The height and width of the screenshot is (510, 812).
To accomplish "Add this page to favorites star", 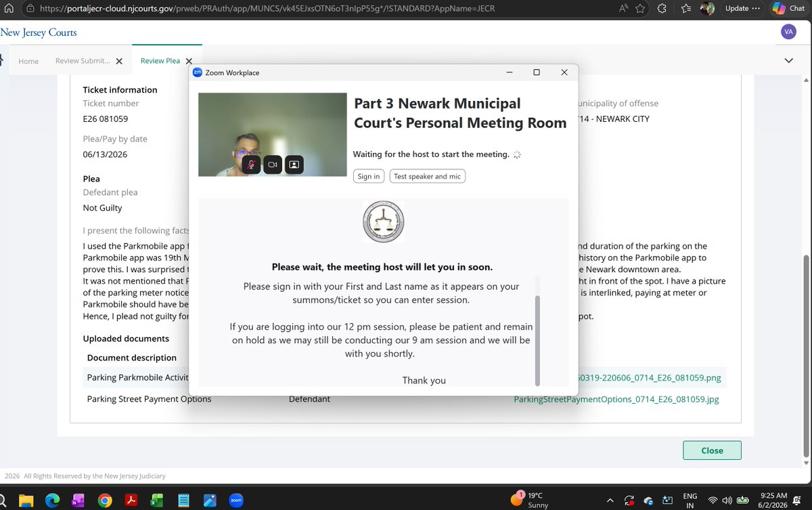I will 640,9.
